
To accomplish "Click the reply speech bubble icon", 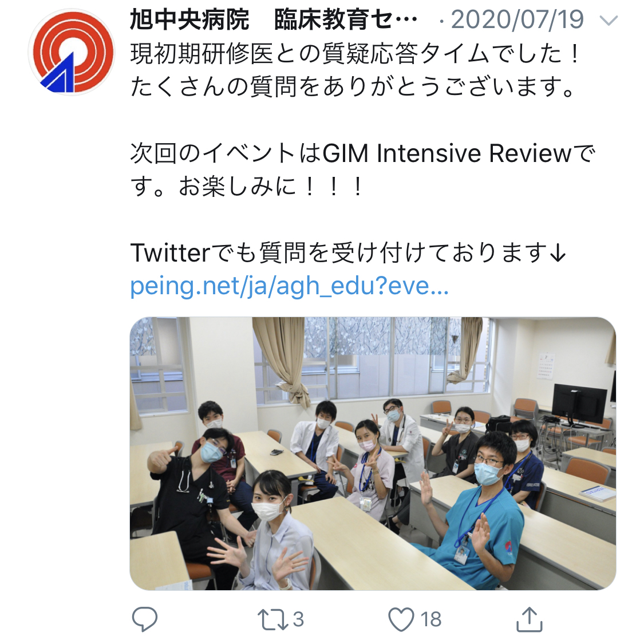I will click(x=145, y=619).
